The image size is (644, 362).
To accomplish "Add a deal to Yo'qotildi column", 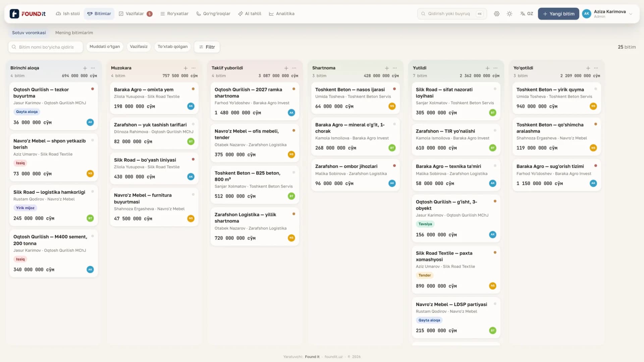I will pos(588,68).
